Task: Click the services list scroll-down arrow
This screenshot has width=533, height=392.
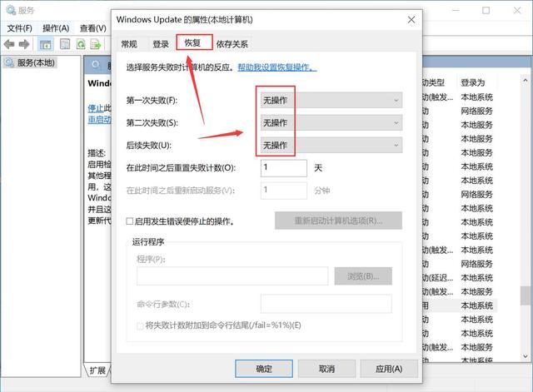Action: tap(526, 356)
